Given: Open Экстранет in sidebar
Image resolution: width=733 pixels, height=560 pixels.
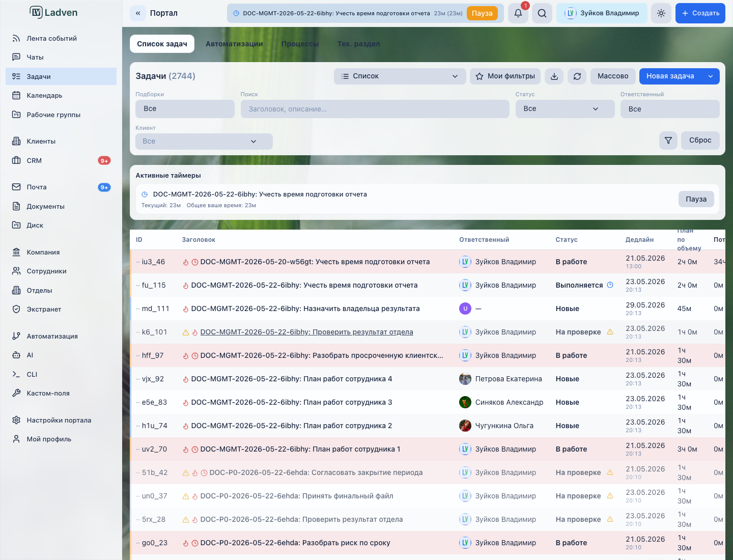Looking at the screenshot, I should tap(61, 309).
